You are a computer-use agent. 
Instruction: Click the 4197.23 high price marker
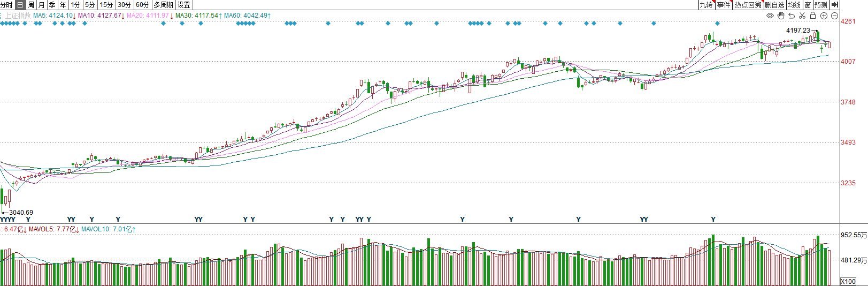click(x=798, y=31)
